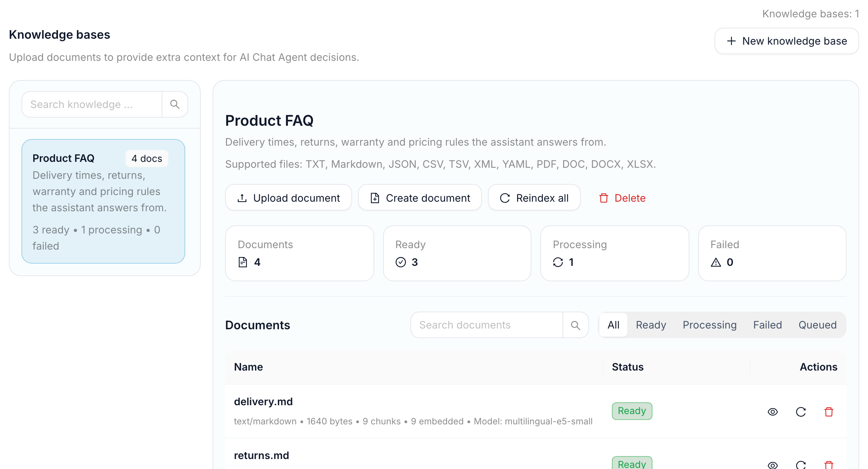Click the delivery.md file name

pos(263,402)
